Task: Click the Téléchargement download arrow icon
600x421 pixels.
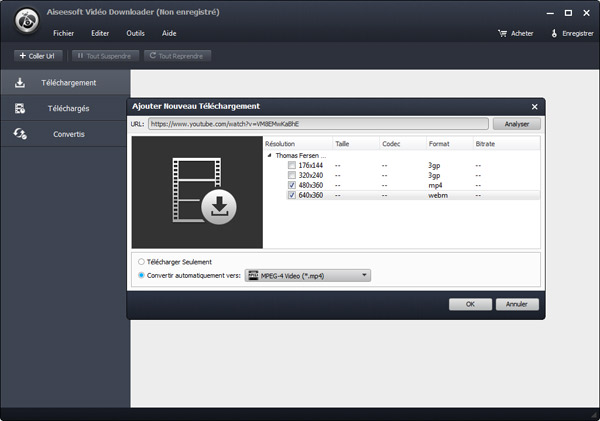Action: click(20, 83)
